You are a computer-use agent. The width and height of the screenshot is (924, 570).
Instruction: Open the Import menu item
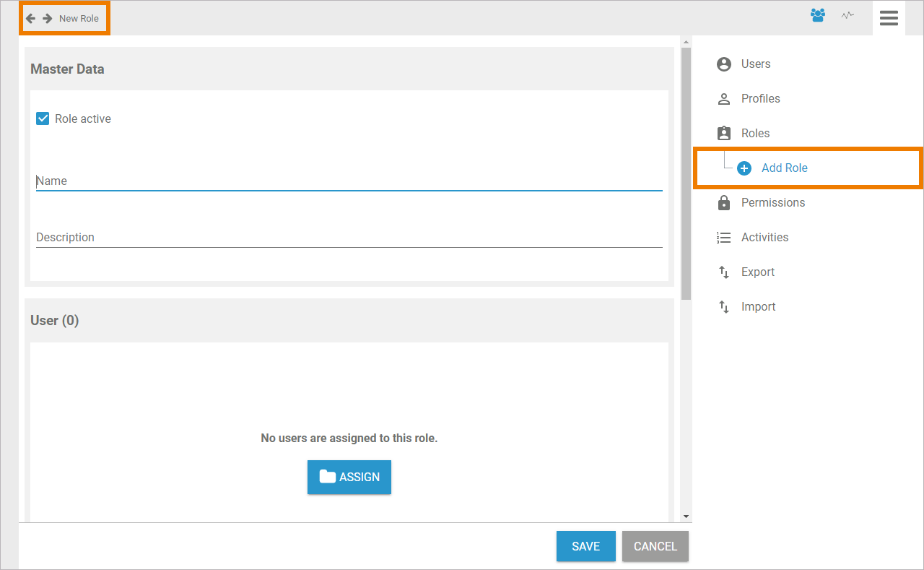click(758, 307)
